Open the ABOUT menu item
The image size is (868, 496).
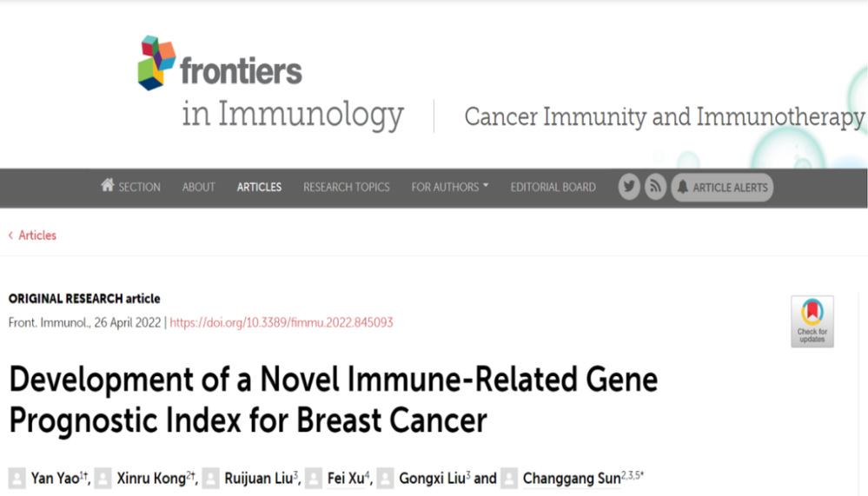click(198, 187)
